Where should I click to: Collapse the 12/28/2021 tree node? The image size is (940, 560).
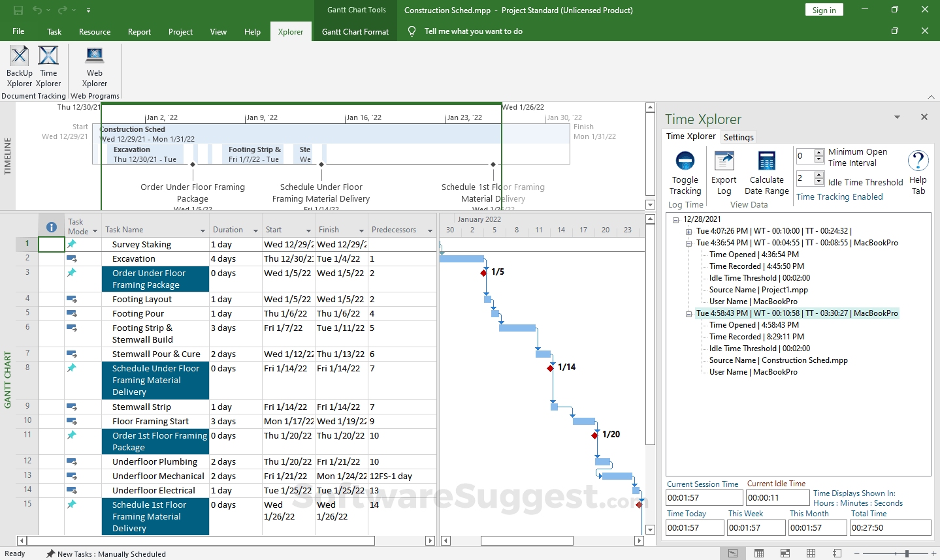[676, 220]
